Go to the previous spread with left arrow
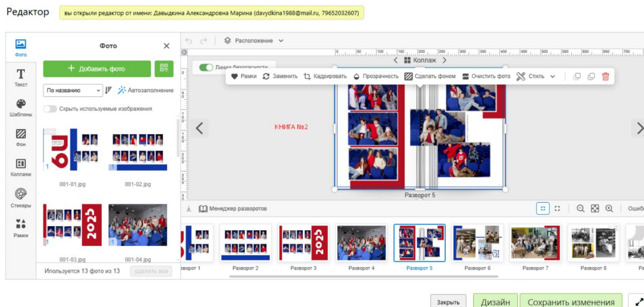 tap(199, 128)
